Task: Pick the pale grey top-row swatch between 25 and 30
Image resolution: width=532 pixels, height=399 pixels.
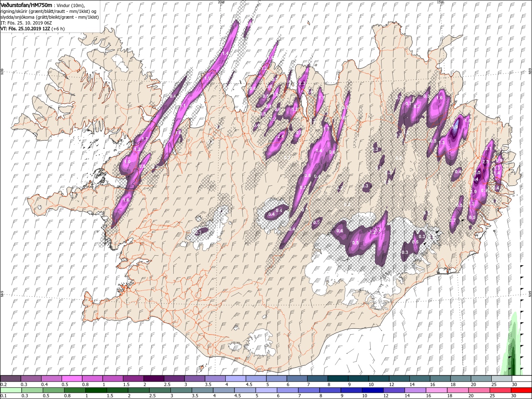Action: [501, 378]
